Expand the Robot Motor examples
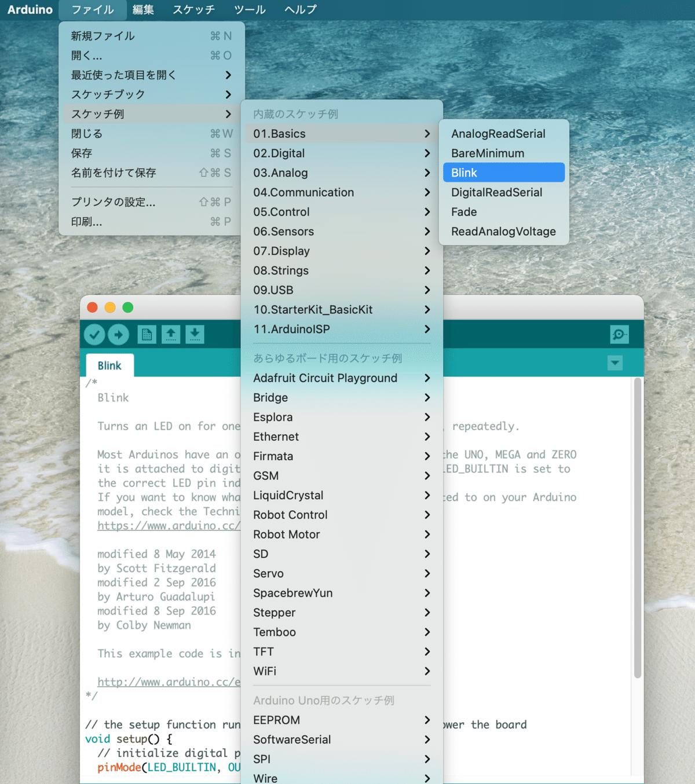The image size is (695, 784). coord(342,534)
